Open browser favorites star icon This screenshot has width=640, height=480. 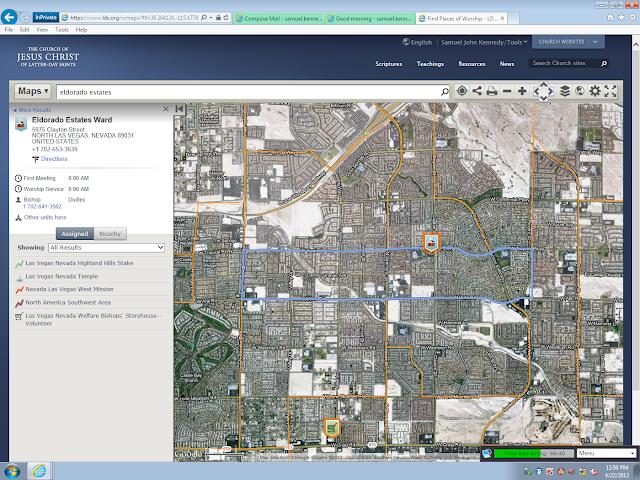click(x=621, y=17)
